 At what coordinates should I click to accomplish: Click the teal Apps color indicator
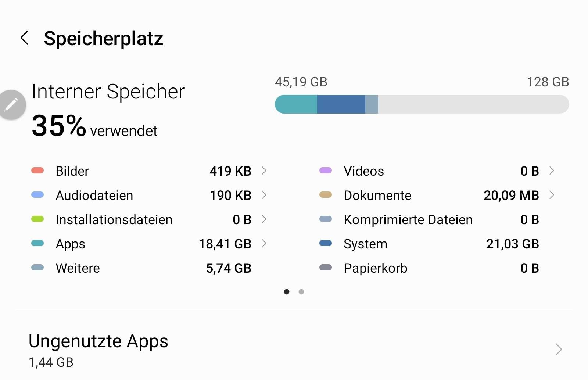37,243
